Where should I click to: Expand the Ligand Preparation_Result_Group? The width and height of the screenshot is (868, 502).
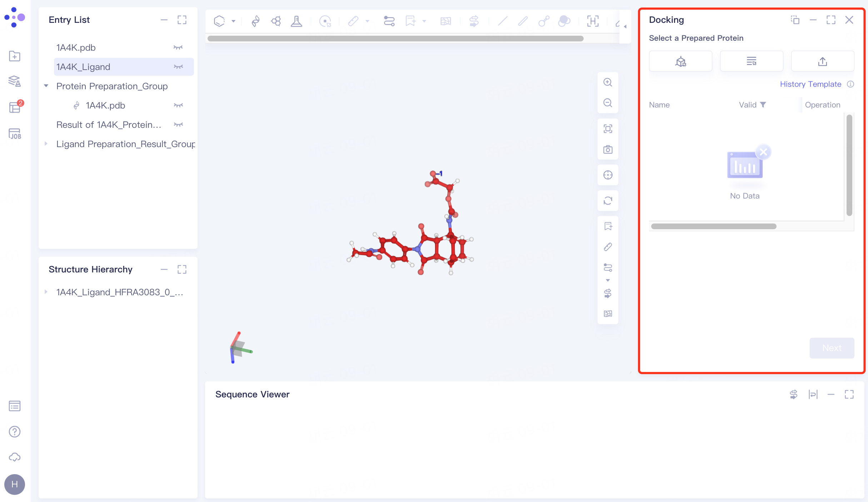46,144
